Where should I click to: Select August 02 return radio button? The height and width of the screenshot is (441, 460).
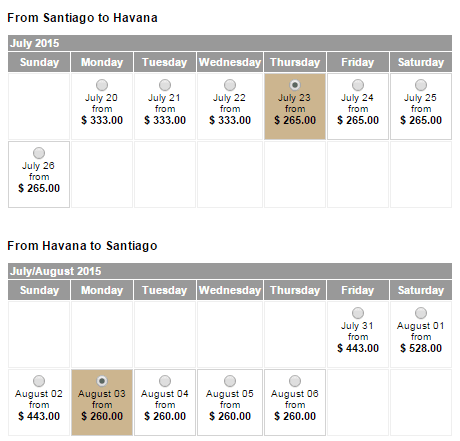click(39, 381)
